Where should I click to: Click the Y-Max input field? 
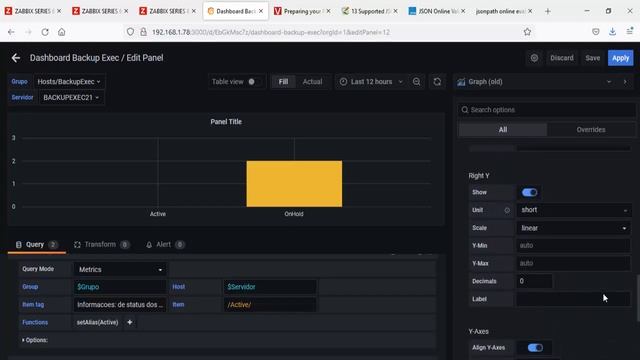pos(573,263)
